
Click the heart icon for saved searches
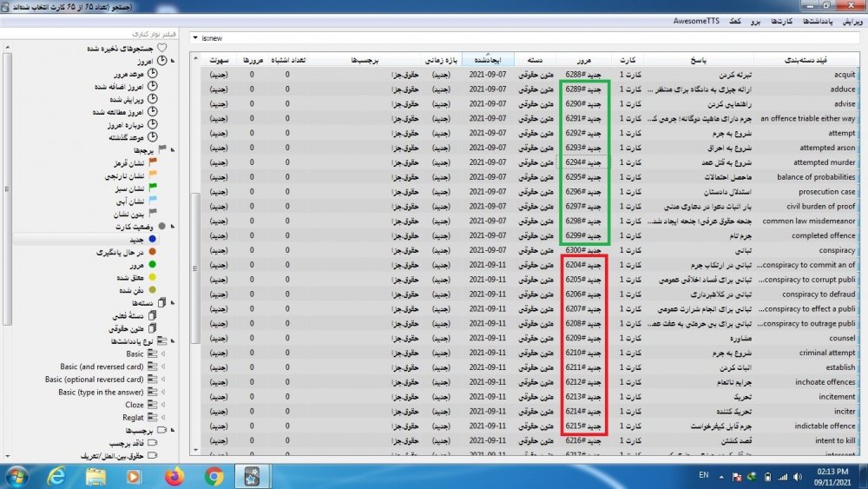click(x=161, y=49)
